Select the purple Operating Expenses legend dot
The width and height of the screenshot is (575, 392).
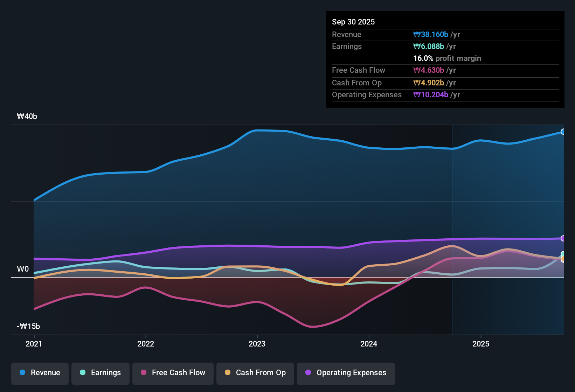[307, 373]
